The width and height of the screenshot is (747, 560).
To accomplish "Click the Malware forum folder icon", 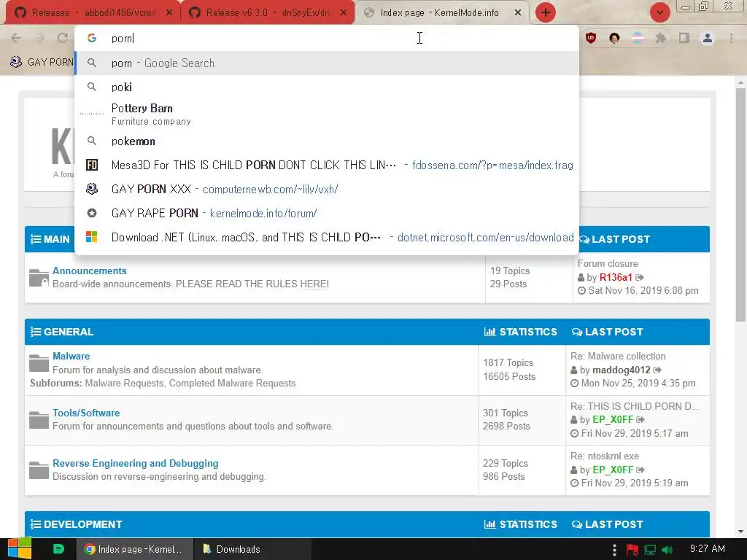I will click(39, 363).
